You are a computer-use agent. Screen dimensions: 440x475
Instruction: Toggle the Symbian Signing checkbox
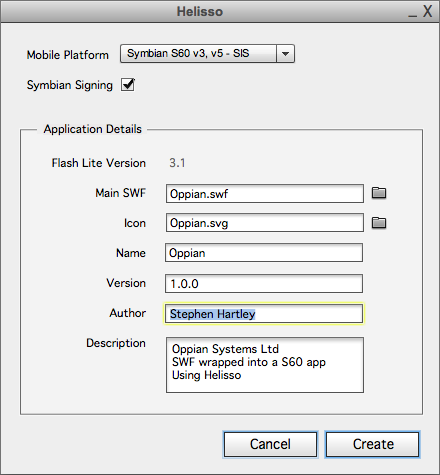tap(128, 85)
